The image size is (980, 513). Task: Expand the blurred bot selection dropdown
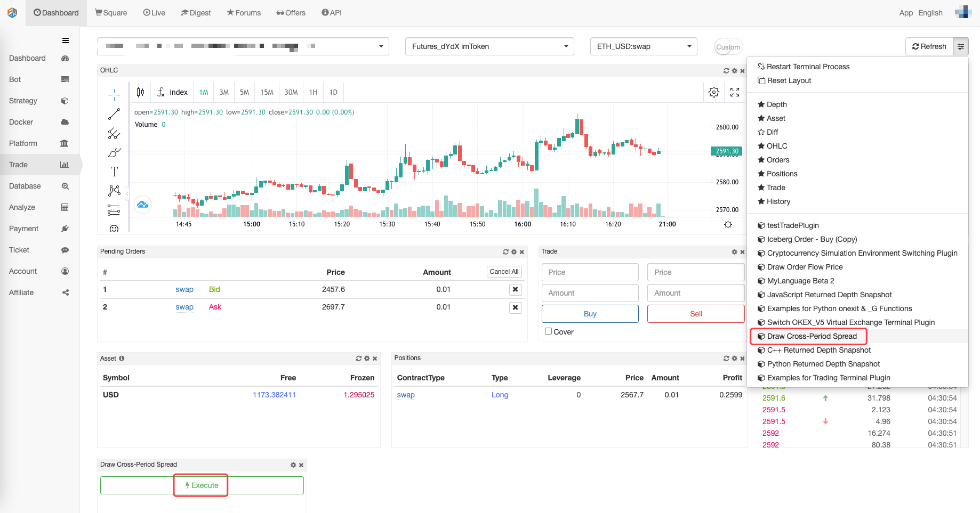pos(243,46)
